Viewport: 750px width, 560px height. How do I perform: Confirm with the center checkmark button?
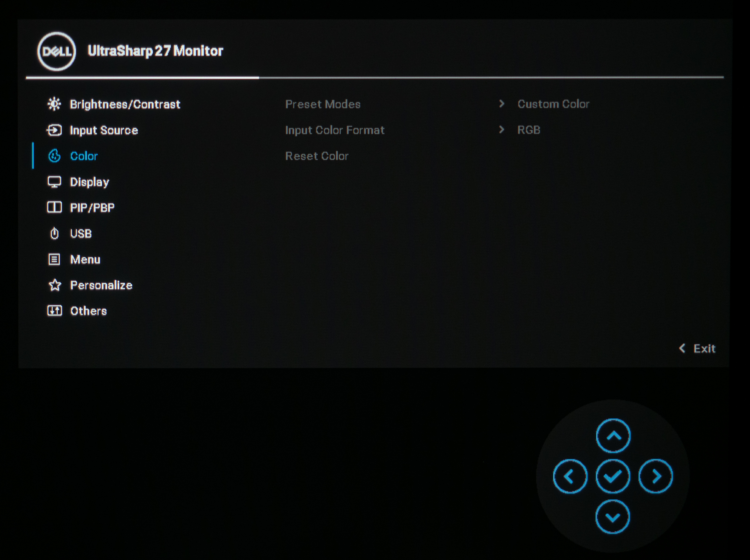point(613,476)
